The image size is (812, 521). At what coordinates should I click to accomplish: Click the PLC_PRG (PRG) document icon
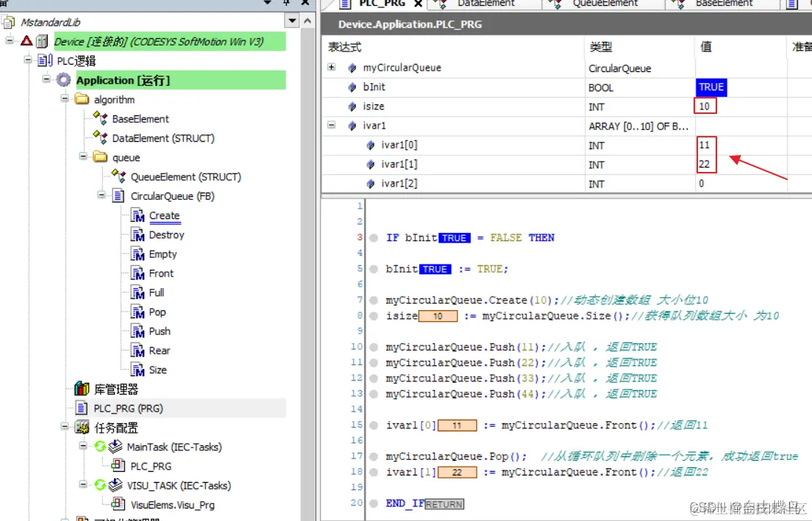(x=82, y=408)
